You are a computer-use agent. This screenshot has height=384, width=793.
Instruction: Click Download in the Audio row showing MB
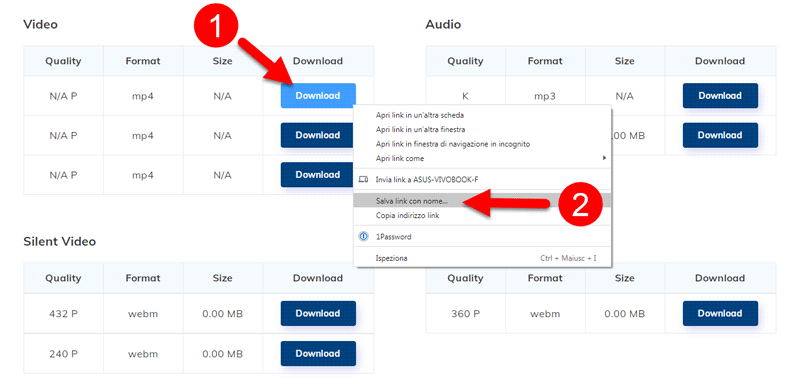tap(720, 135)
